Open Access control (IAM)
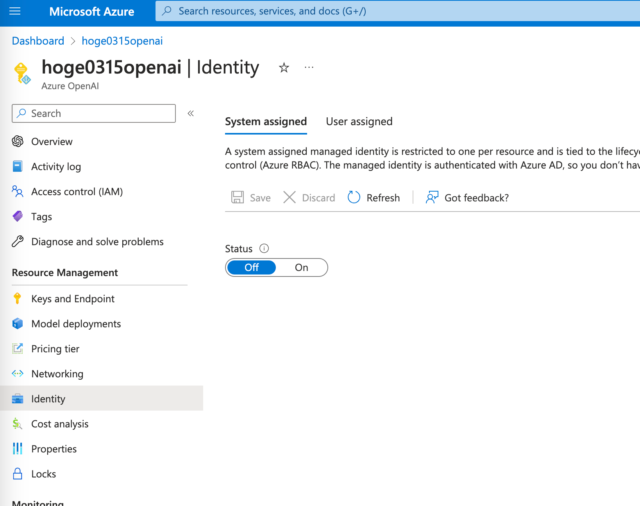This screenshot has width=640, height=506. click(x=77, y=191)
